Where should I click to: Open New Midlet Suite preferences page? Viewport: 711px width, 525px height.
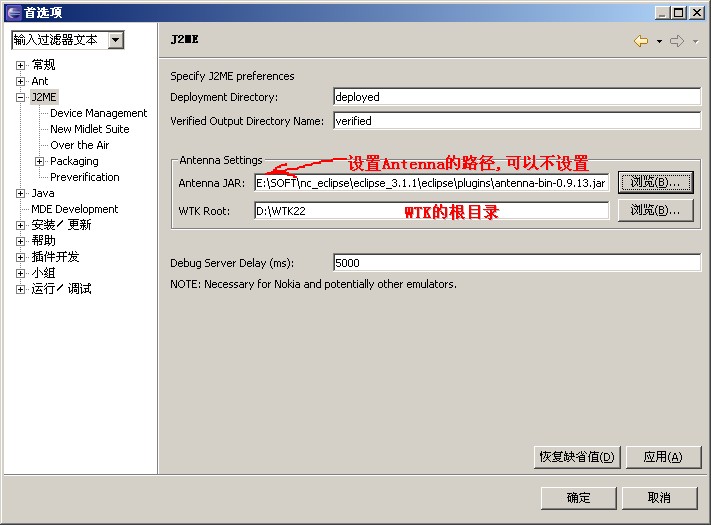click(90, 129)
